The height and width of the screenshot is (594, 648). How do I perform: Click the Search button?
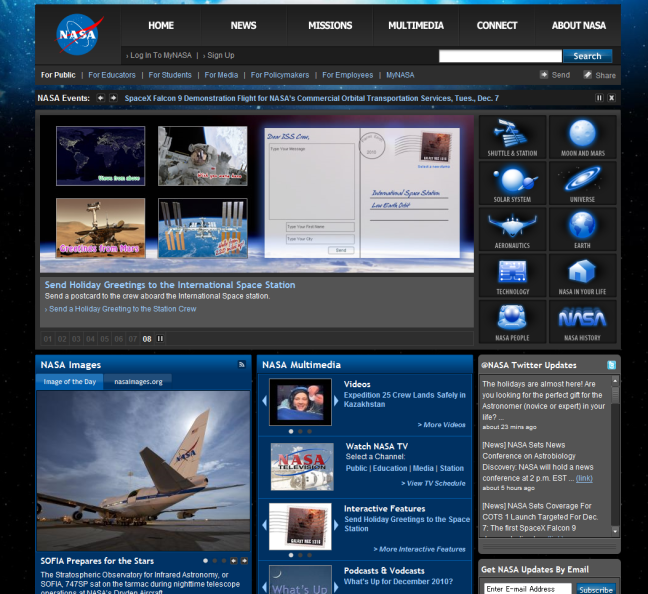tap(587, 56)
